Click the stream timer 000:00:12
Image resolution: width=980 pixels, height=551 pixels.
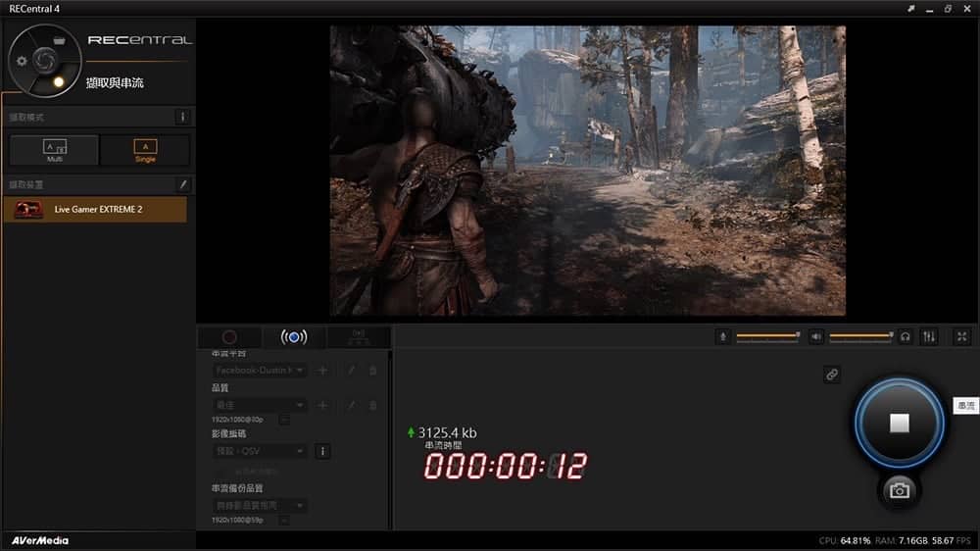(x=505, y=467)
